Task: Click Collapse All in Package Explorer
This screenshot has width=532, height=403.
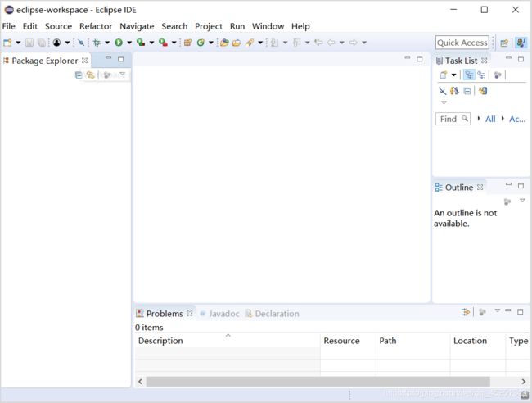Action: click(x=79, y=75)
